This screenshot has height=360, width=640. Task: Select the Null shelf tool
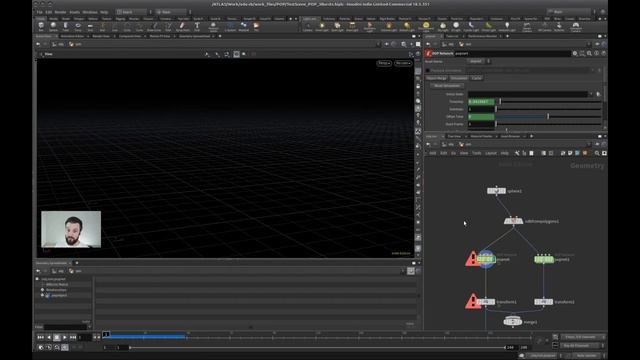tap(102, 27)
